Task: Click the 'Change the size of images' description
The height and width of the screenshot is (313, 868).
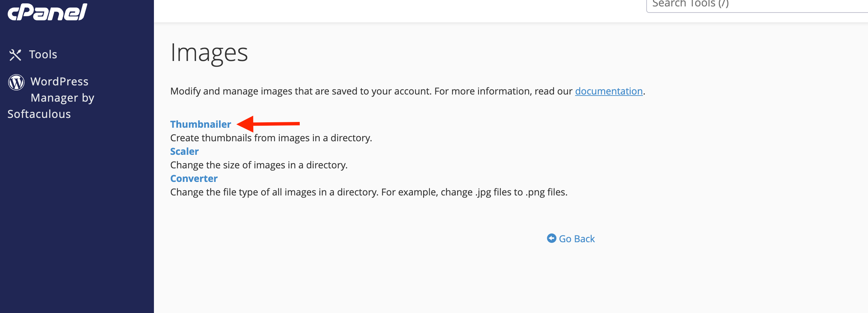Action: pos(259,165)
